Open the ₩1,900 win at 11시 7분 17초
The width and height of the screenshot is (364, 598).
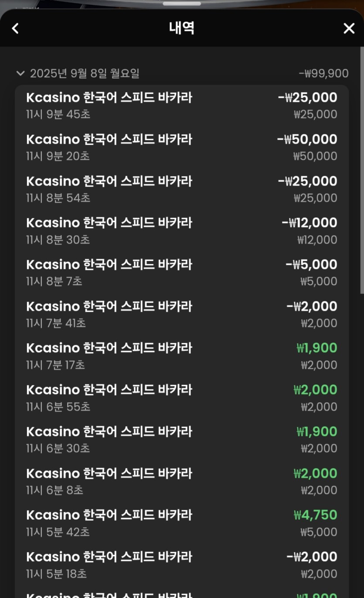(x=182, y=356)
